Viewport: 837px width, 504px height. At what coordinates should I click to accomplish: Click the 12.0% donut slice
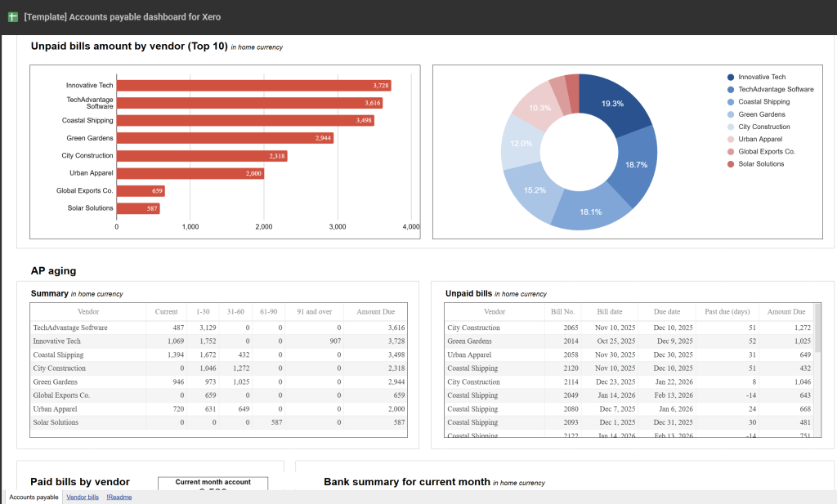click(x=521, y=144)
